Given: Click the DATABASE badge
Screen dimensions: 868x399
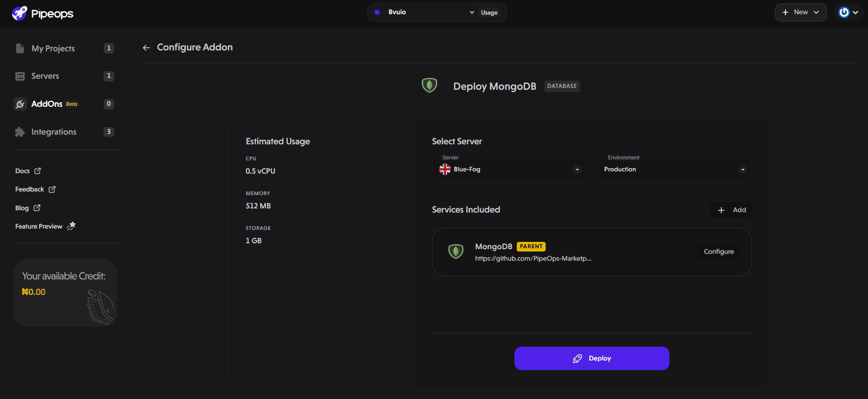Looking at the screenshot, I should tap(562, 86).
